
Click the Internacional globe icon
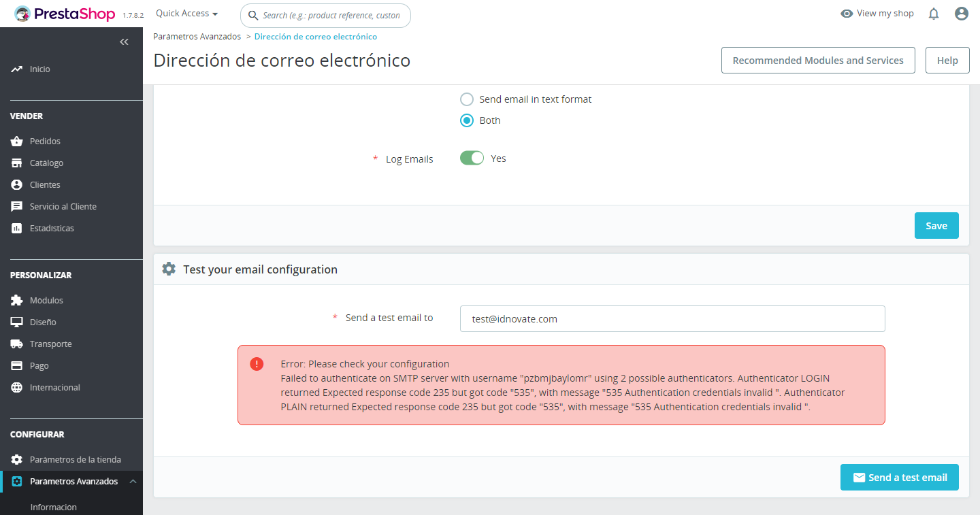click(x=17, y=388)
